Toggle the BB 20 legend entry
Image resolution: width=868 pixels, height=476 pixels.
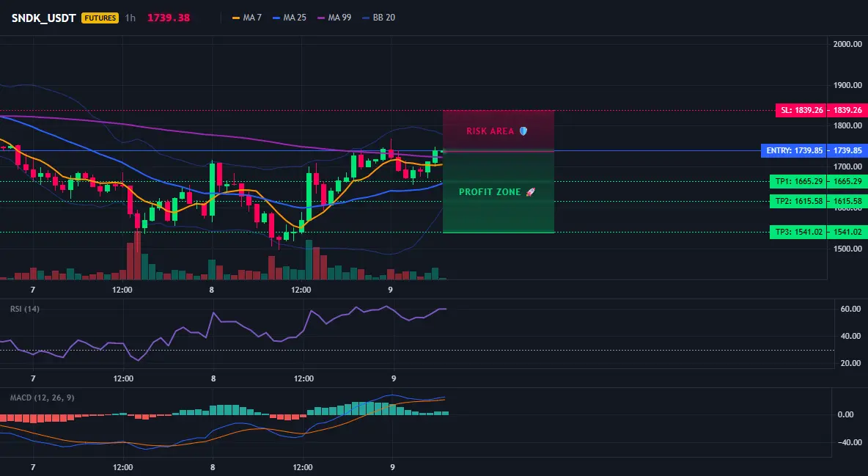[x=378, y=18]
